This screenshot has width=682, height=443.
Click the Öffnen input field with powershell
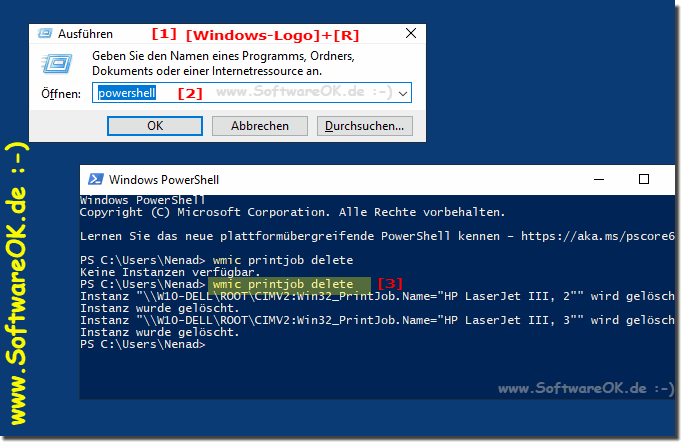click(251, 93)
